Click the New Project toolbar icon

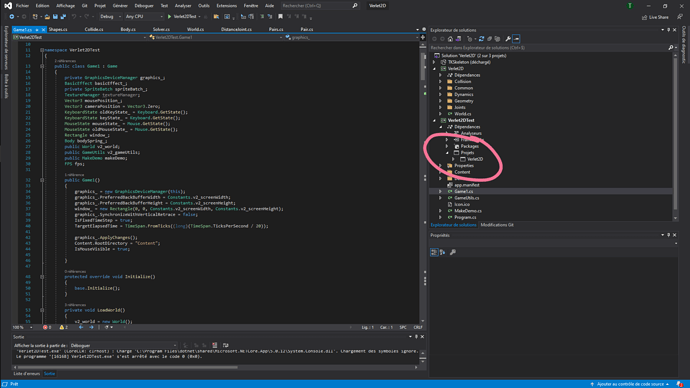click(35, 17)
